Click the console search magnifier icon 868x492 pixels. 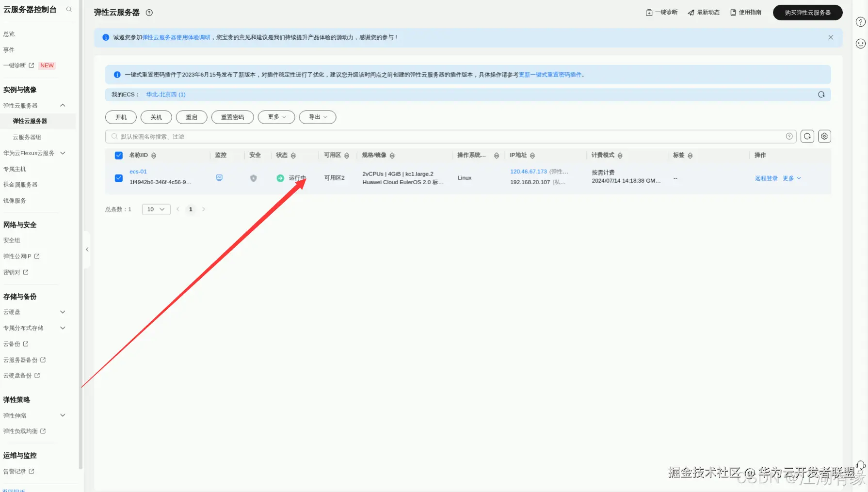tap(69, 9)
